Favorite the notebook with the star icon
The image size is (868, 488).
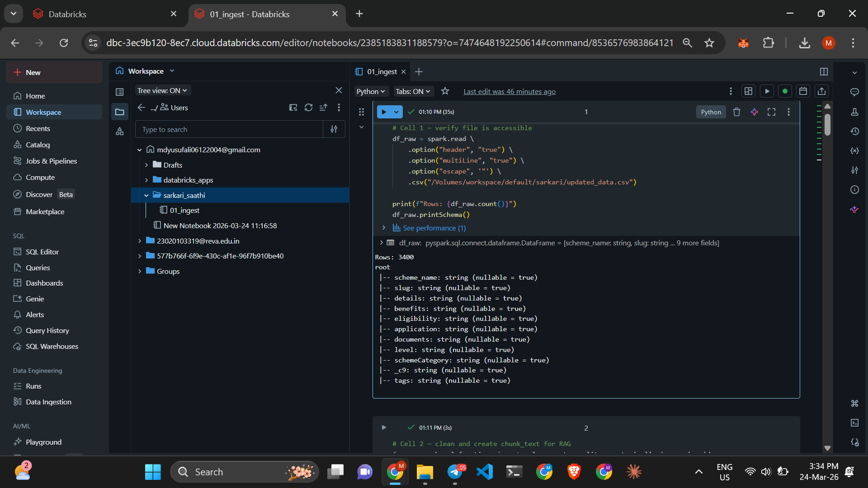[x=445, y=91]
